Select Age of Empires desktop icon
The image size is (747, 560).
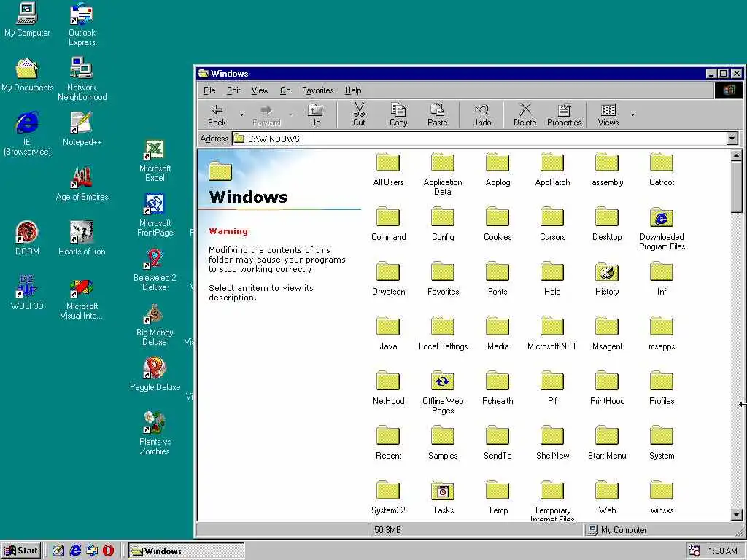pos(82,184)
